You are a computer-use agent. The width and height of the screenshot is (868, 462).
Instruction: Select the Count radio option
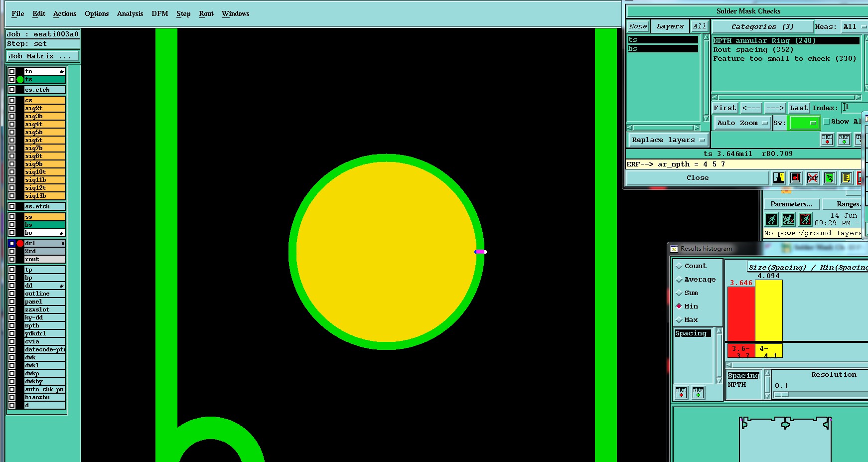pos(679,266)
